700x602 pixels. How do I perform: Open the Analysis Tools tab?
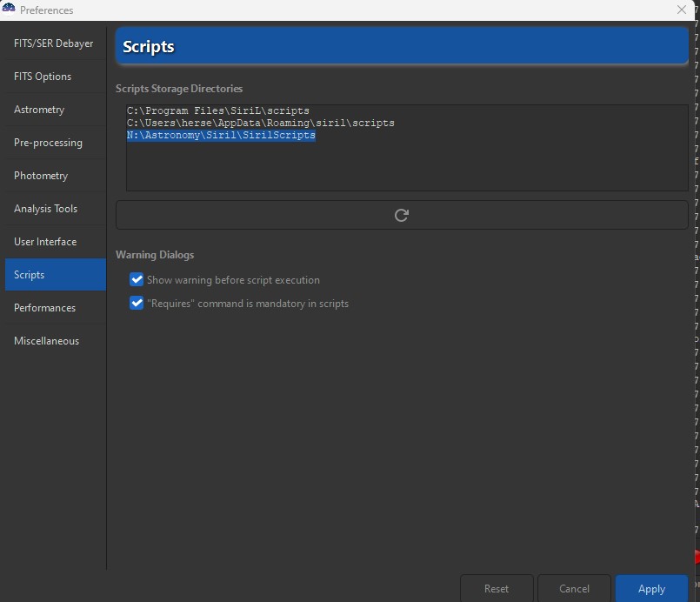tap(56, 209)
